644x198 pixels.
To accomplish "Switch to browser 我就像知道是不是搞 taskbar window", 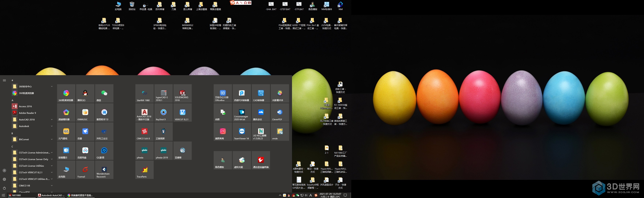I will [x=80, y=195].
